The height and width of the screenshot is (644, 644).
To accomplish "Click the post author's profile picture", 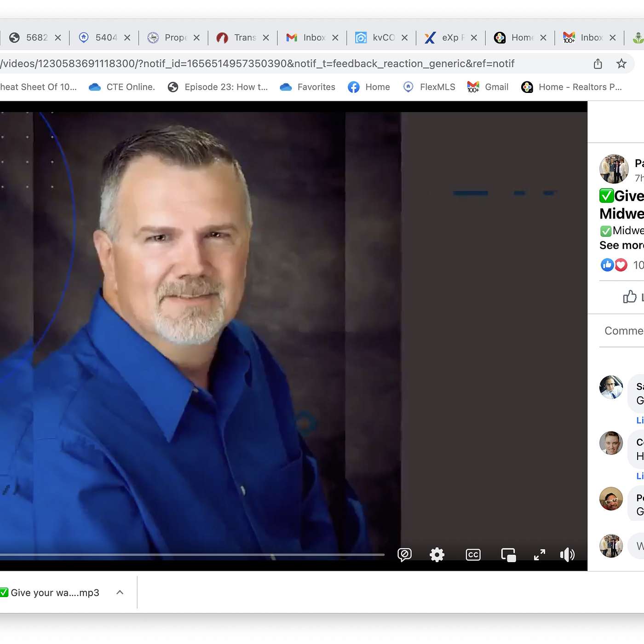I will (x=614, y=169).
